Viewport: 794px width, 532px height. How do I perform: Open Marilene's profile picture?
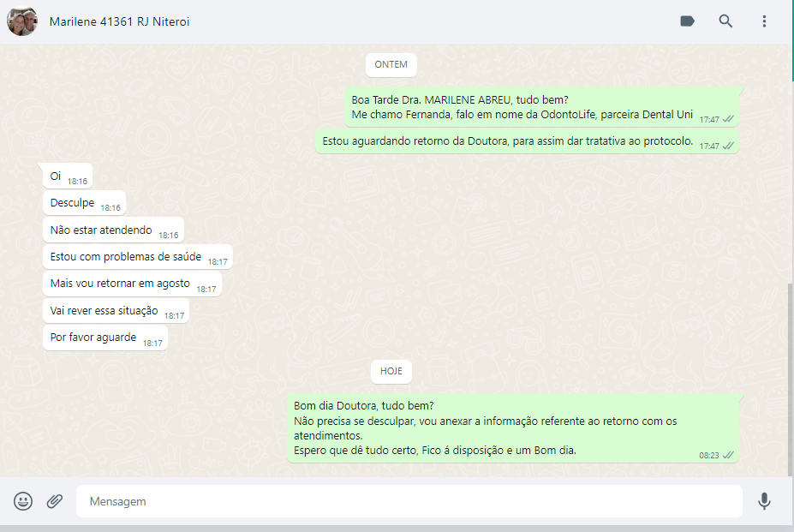22,21
